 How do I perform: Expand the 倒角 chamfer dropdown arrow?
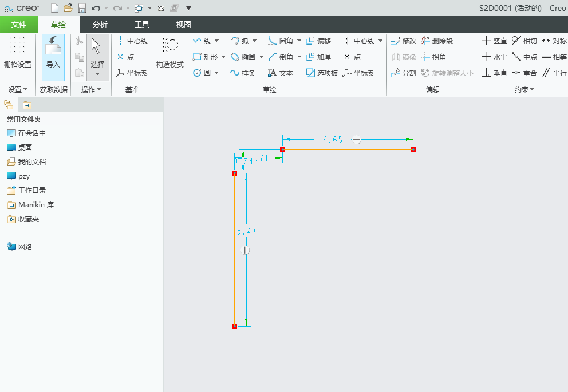coord(299,57)
